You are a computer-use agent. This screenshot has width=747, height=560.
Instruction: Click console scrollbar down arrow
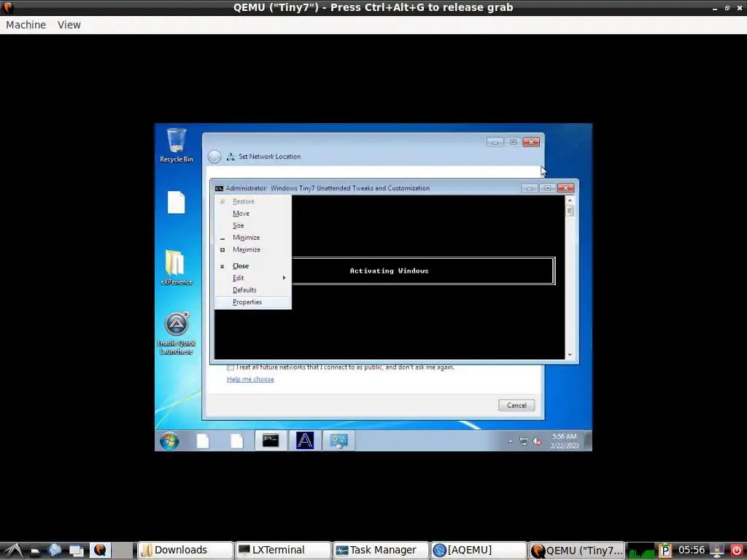(569, 355)
